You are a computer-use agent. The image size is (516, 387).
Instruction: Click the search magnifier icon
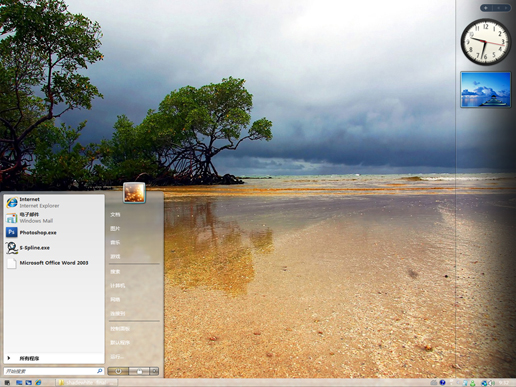pos(99,371)
